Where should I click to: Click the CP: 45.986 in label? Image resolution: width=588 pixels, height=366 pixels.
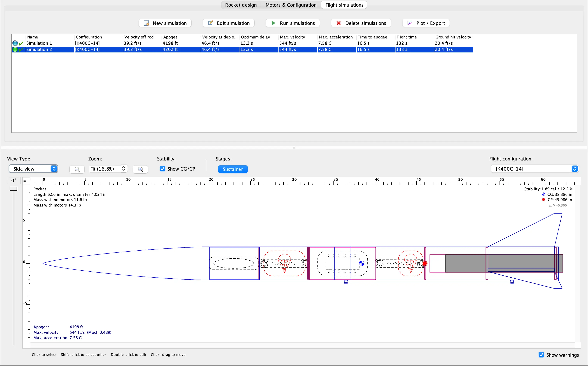pos(559,200)
